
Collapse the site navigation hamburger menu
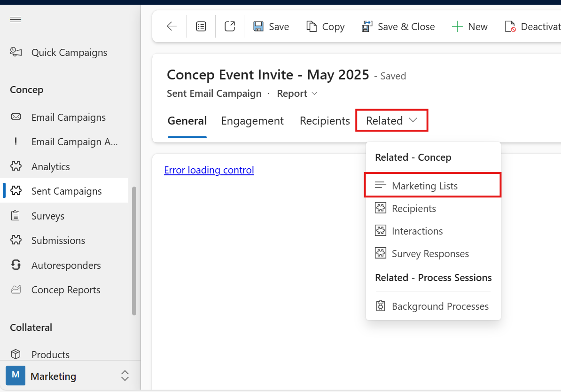(x=16, y=19)
